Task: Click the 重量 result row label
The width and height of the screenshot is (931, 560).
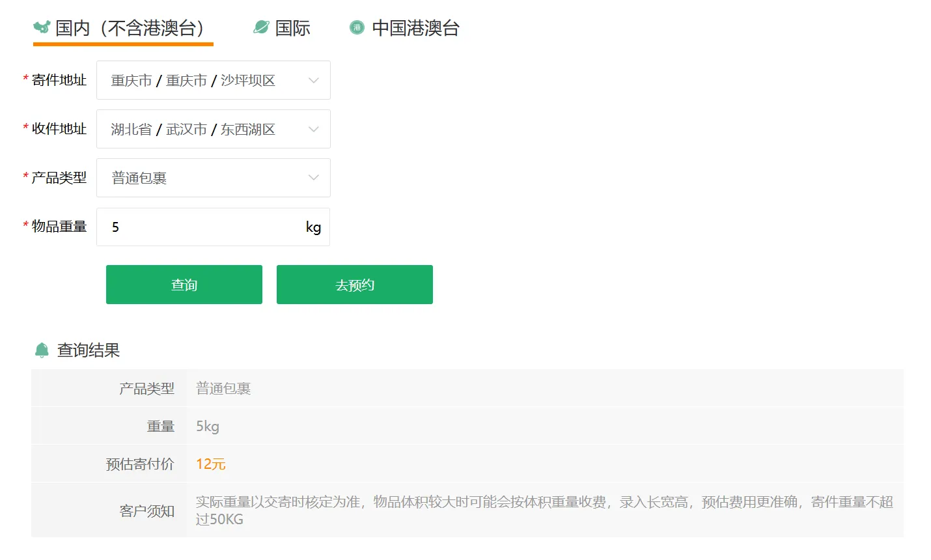Action: click(161, 426)
